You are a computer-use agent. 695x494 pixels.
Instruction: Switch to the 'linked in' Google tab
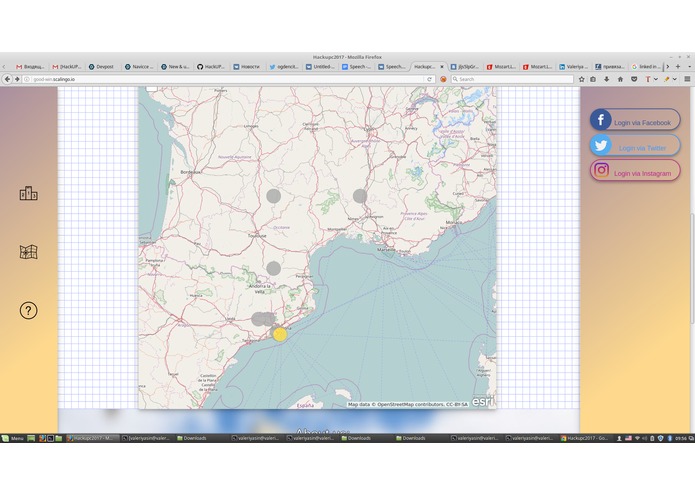tap(646, 66)
